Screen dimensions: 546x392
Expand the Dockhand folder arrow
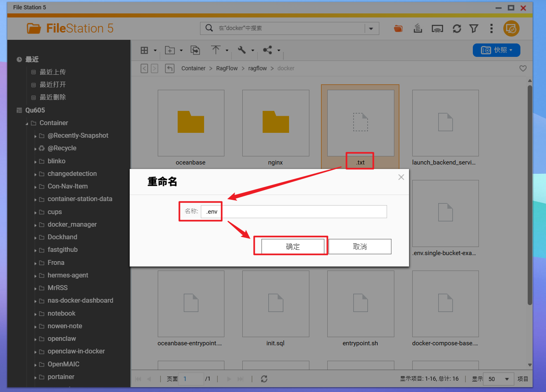point(35,238)
